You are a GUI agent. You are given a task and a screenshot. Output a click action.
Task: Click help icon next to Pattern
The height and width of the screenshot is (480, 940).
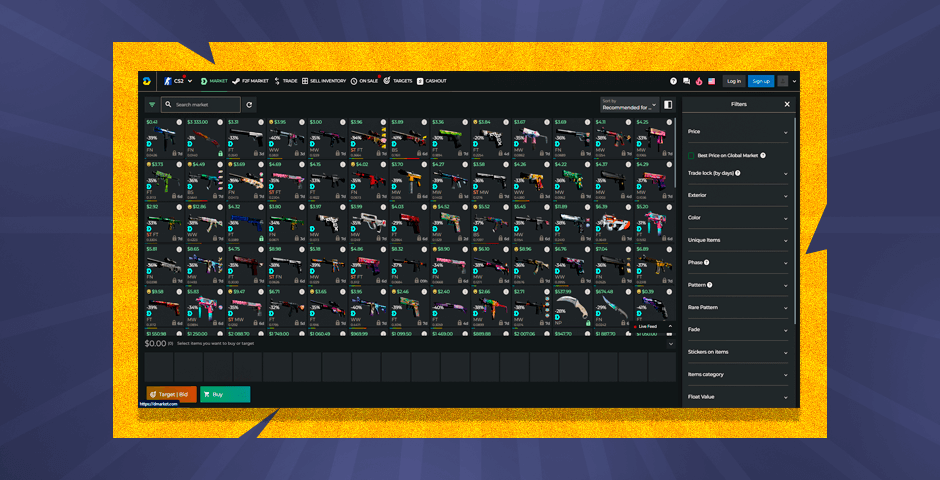point(710,285)
